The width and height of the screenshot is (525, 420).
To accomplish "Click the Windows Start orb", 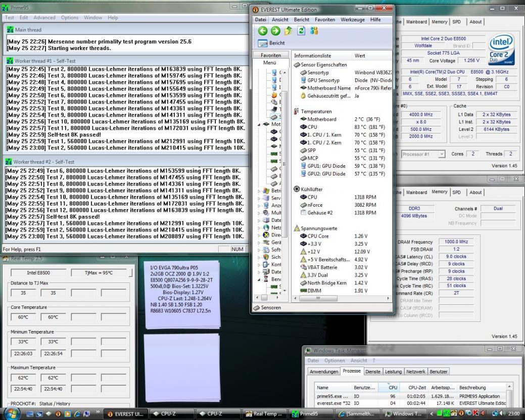I will [x=12, y=413].
